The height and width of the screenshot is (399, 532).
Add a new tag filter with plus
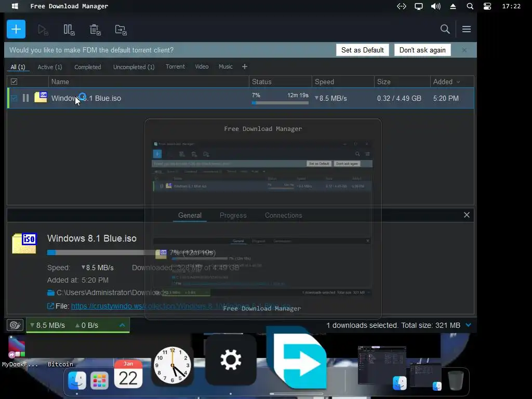(x=245, y=67)
